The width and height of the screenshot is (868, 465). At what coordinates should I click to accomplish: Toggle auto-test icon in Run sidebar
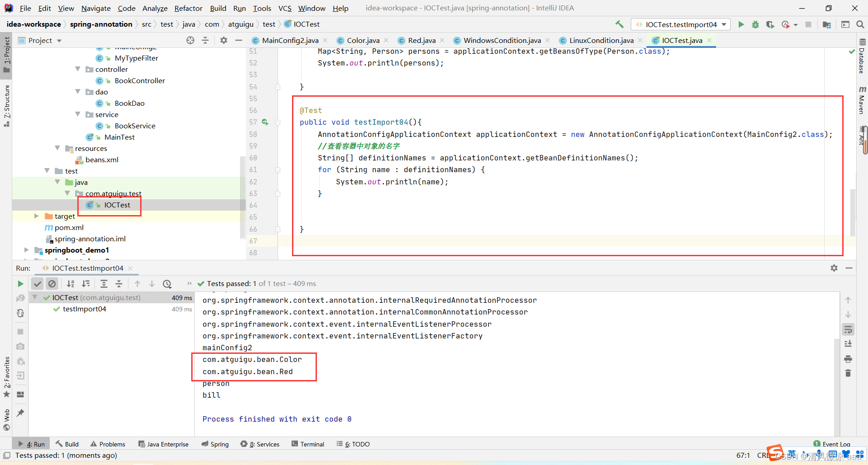pos(20,313)
